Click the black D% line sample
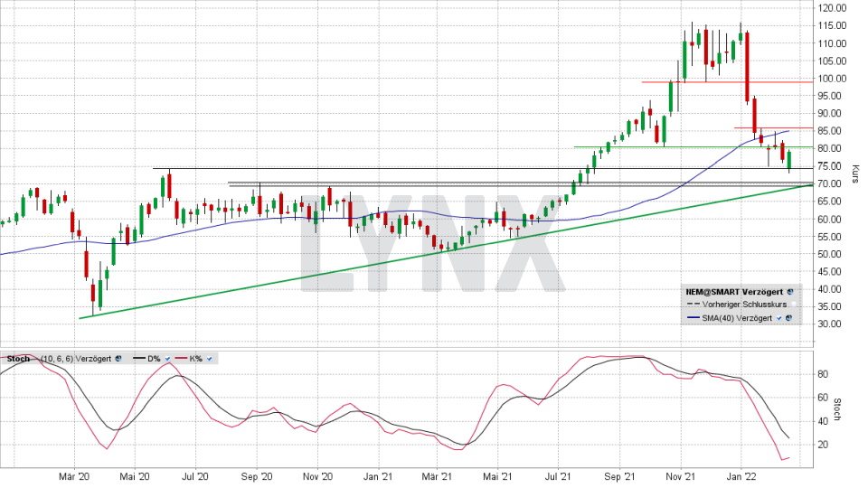 click(138, 359)
